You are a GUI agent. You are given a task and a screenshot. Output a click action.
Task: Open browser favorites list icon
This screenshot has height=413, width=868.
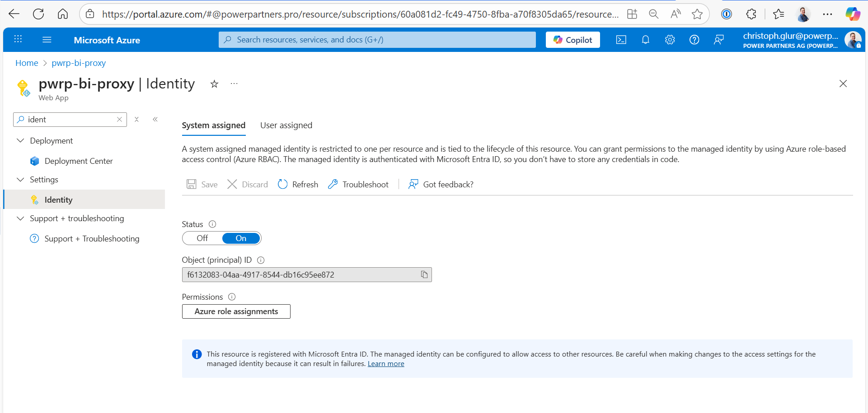[779, 14]
